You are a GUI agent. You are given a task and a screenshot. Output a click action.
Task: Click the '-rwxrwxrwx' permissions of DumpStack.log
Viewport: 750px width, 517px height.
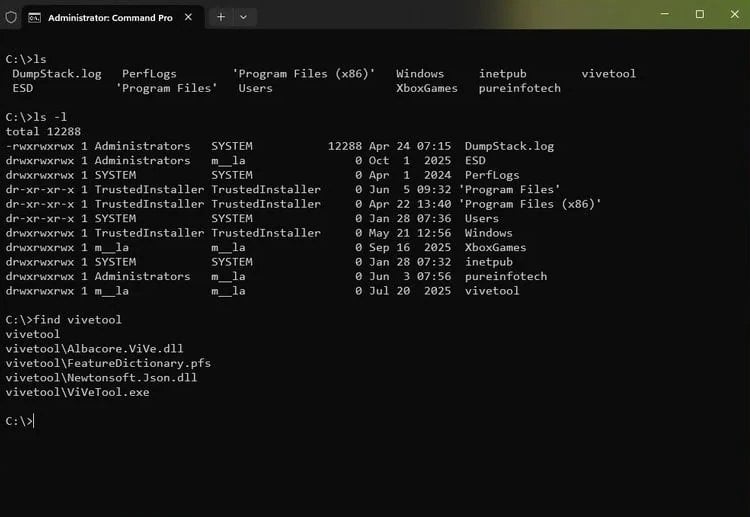click(x=40, y=146)
